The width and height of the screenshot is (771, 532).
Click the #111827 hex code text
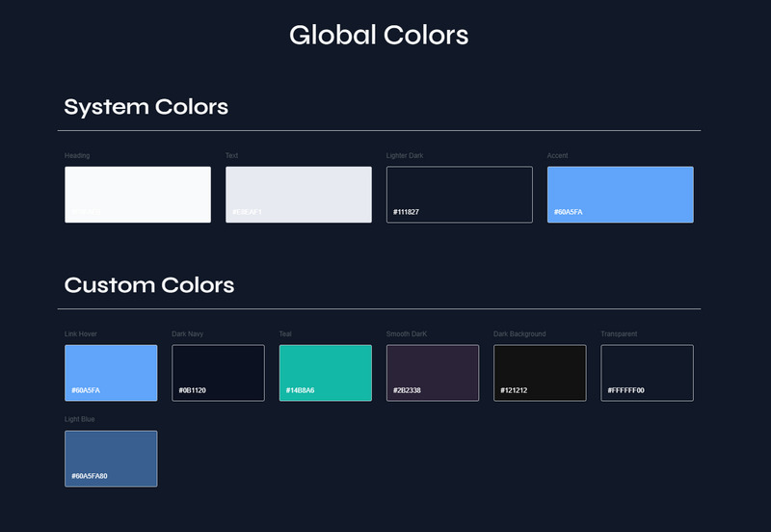tap(406, 212)
